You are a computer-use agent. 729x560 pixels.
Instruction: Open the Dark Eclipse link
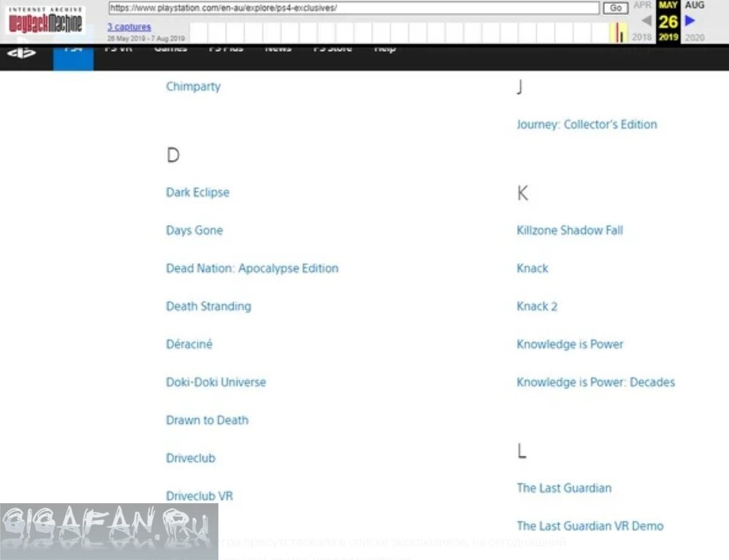pos(198,193)
